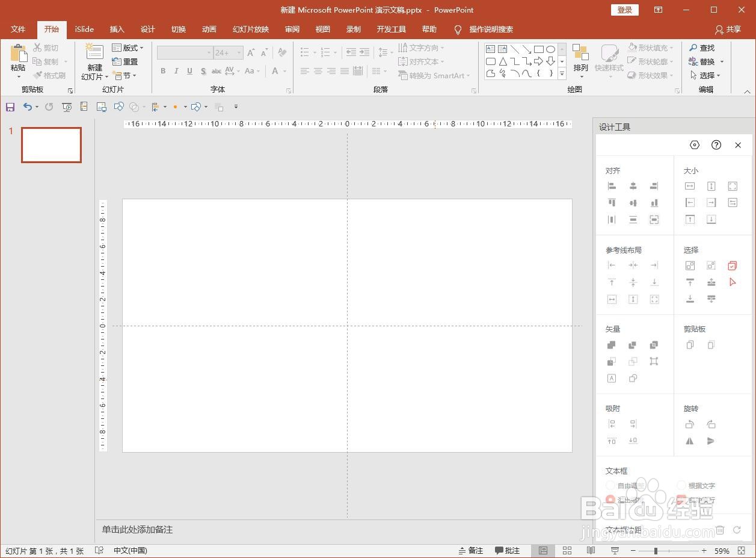
Task: Click the flip vertical icon under 旋转
Action: click(x=711, y=441)
